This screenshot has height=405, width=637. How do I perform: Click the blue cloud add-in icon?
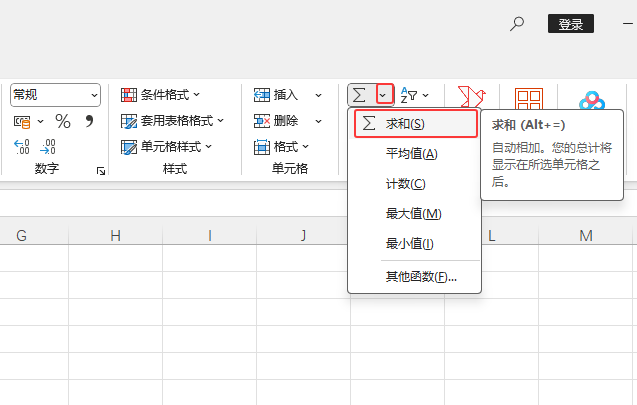[592, 100]
